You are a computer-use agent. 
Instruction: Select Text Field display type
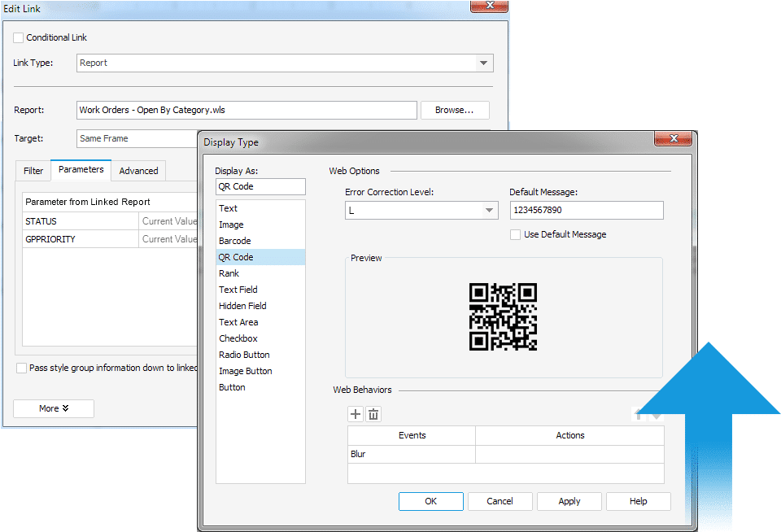260,290
